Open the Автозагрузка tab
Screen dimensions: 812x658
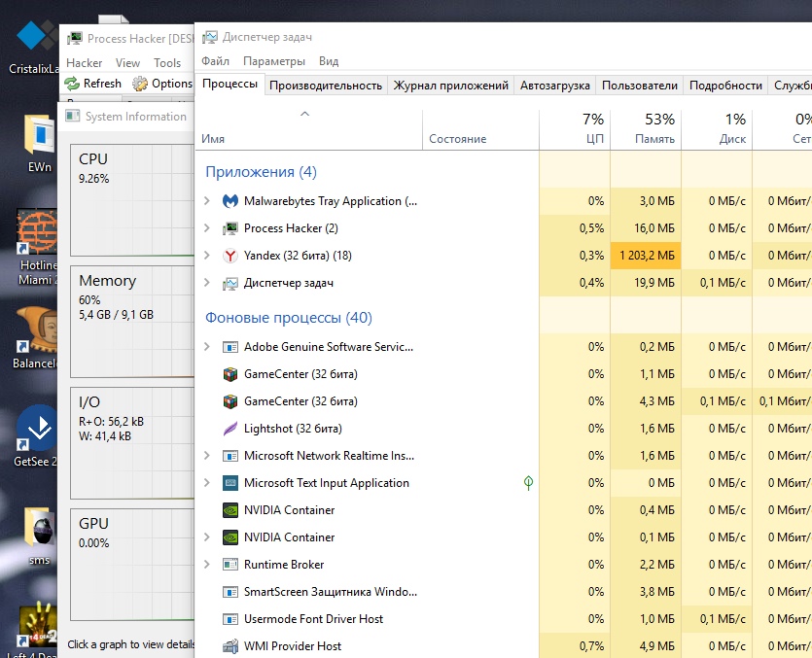click(554, 86)
